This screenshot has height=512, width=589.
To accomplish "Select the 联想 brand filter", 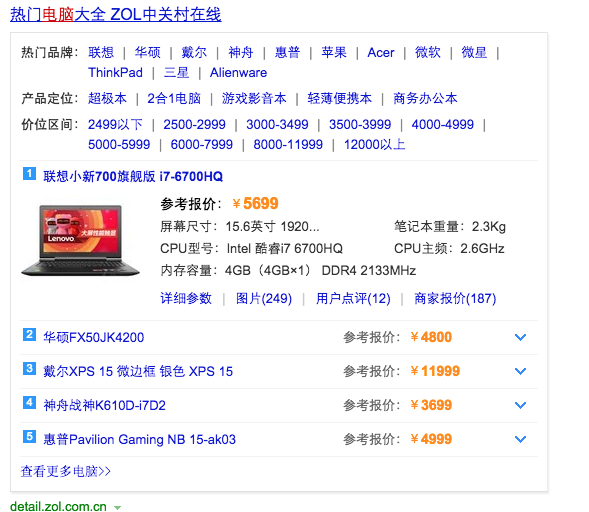I will pyautogui.click(x=101, y=52).
